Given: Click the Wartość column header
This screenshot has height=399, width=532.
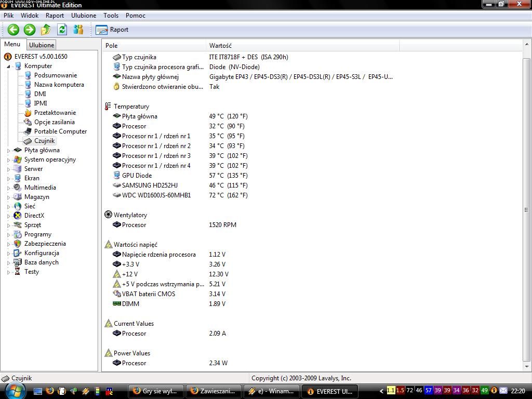Looking at the screenshot, I should click(220, 46).
